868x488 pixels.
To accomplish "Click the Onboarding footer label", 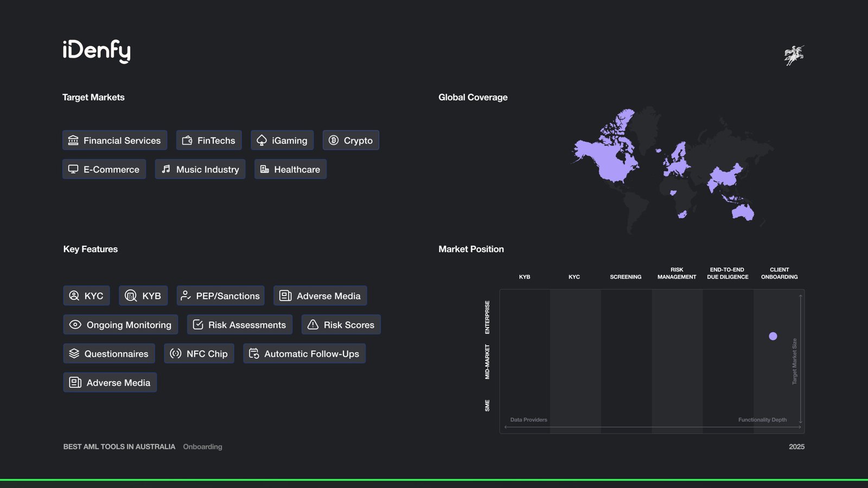I will point(202,447).
